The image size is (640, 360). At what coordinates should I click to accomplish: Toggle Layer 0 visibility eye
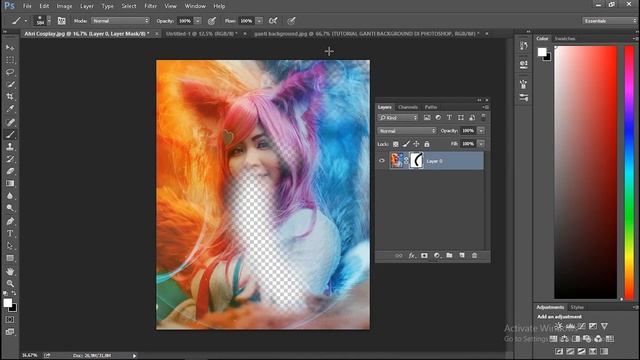[x=382, y=161]
